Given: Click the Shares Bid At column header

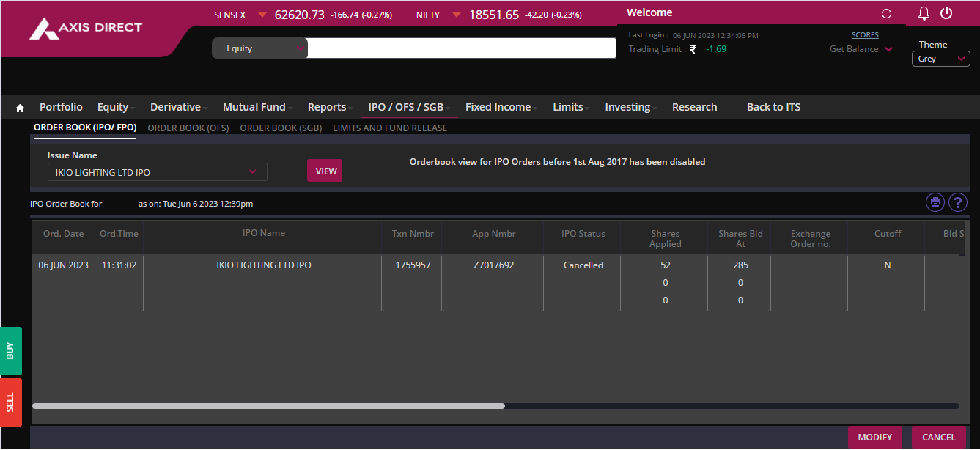Looking at the screenshot, I should coord(740,239).
